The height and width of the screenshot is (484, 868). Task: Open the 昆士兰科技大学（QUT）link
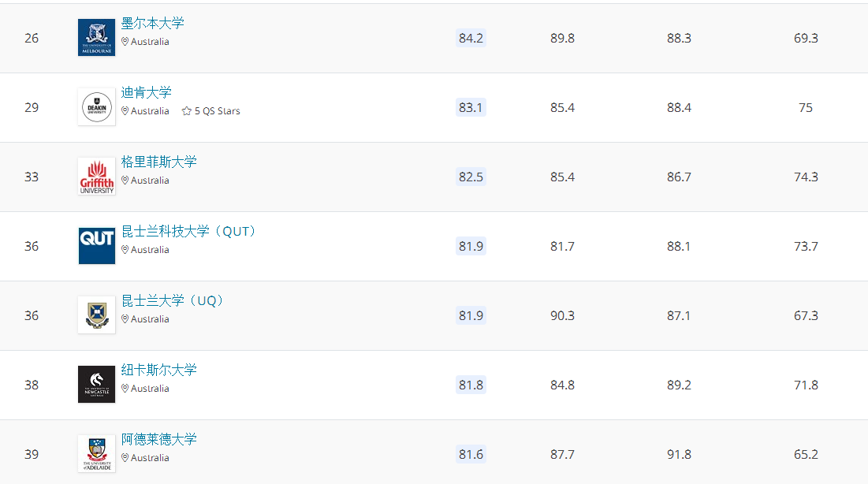pos(188,231)
